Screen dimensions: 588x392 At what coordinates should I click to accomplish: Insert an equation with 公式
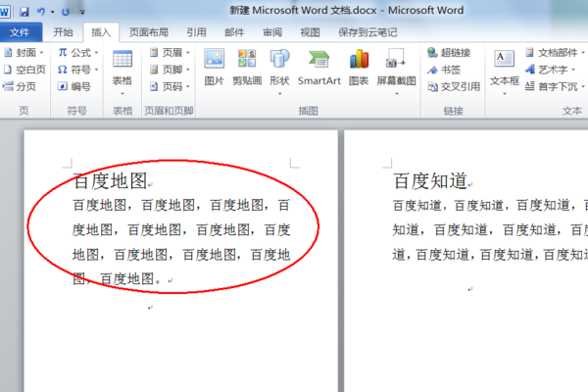tap(75, 53)
